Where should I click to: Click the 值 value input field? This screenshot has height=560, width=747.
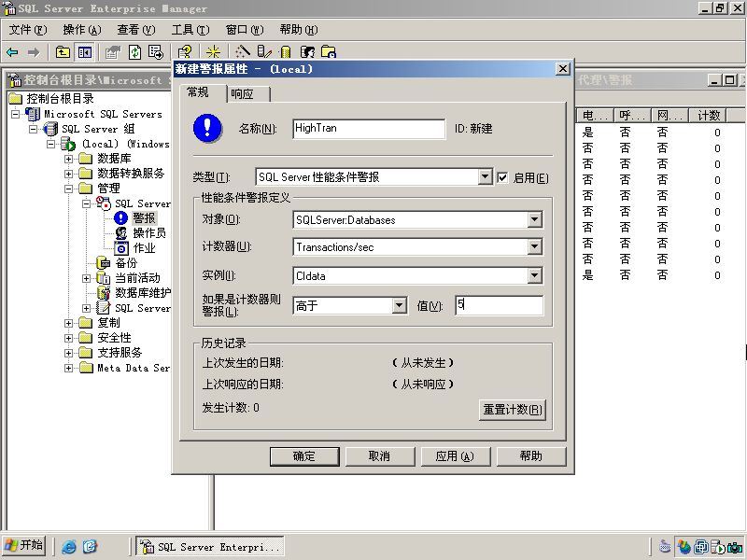point(500,305)
